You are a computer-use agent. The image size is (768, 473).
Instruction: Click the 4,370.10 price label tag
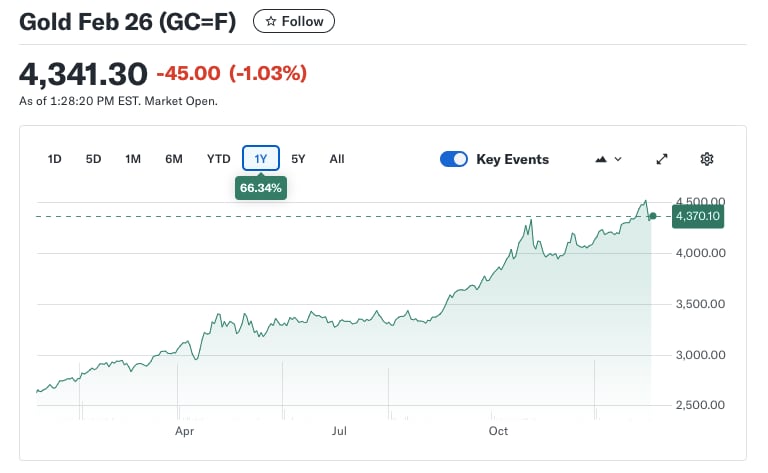(698, 216)
